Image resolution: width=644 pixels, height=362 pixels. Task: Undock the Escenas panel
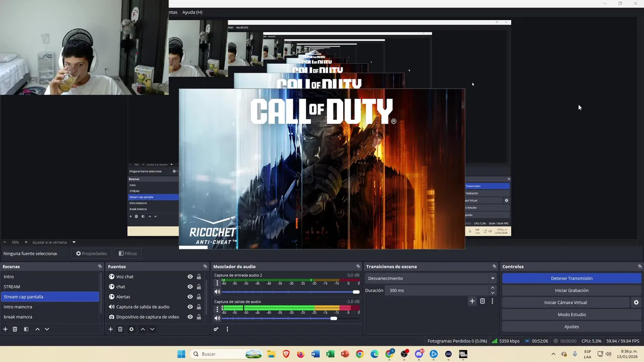tap(100, 266)
